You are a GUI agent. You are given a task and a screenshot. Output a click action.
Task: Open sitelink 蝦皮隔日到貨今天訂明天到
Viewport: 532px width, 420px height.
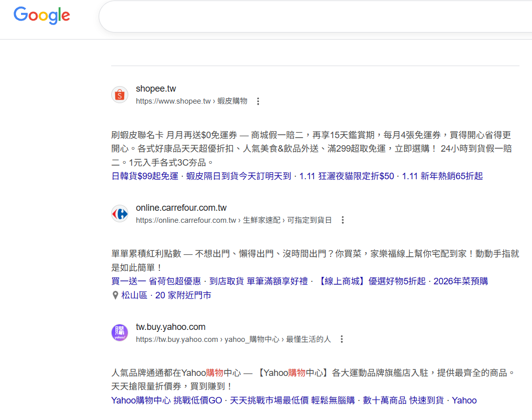click(x=239, y=176)
